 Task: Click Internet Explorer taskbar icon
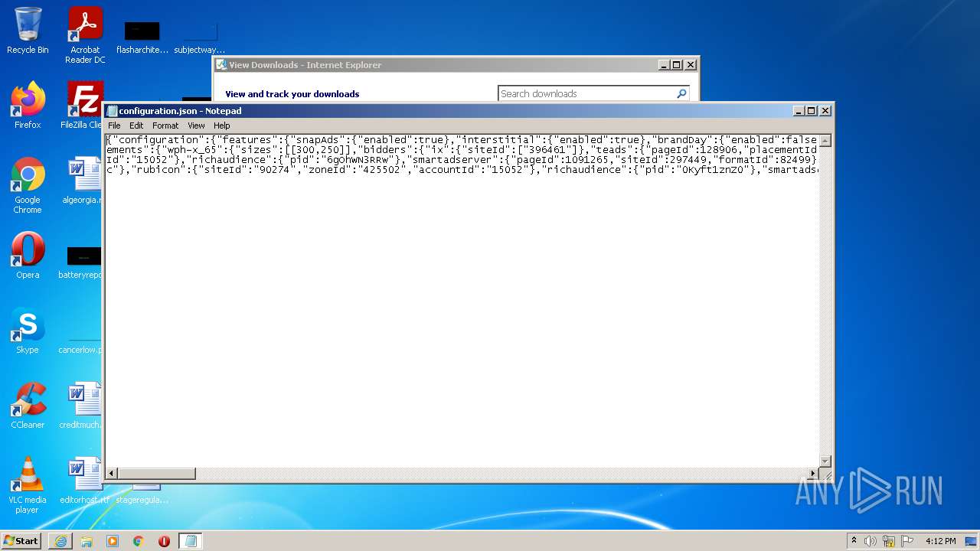pos(60,541)
